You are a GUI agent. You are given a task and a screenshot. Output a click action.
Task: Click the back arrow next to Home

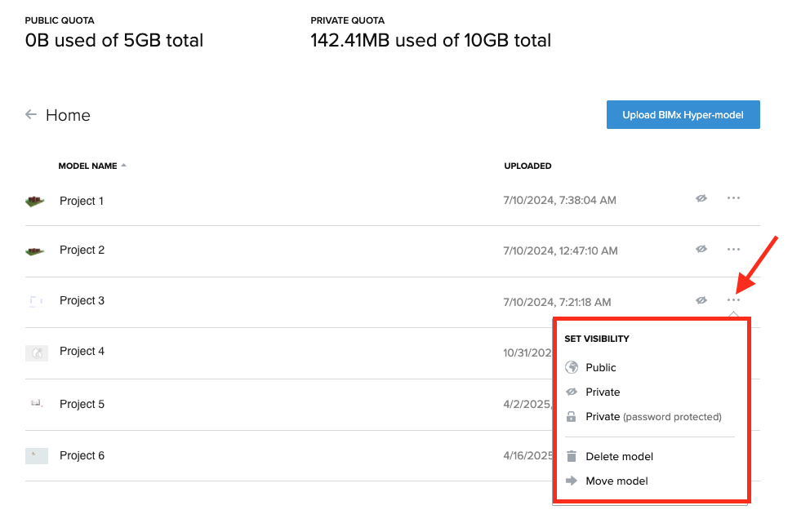(x=31, y=114)
